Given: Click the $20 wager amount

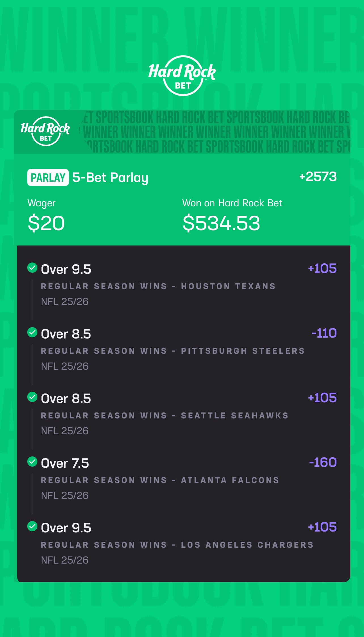Looking at the screenshot, I should coord(46,223).
